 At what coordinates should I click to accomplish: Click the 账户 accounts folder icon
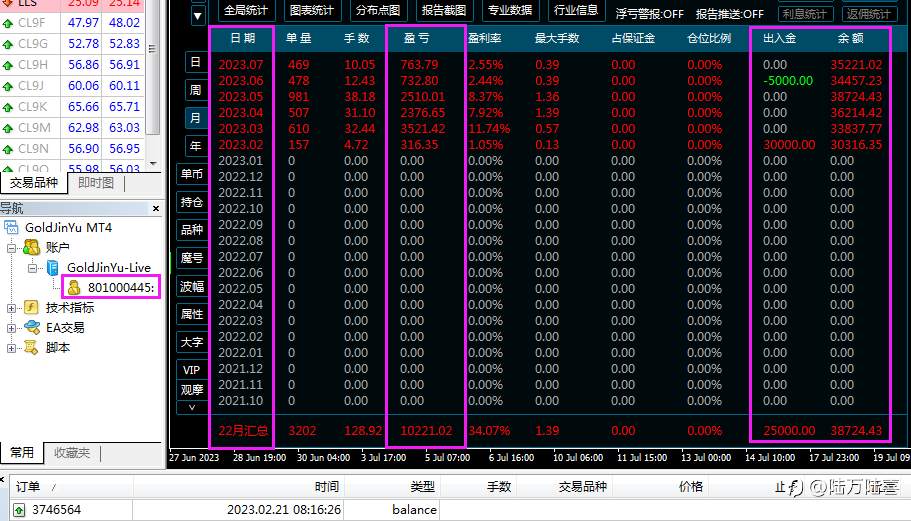point(31,247)
